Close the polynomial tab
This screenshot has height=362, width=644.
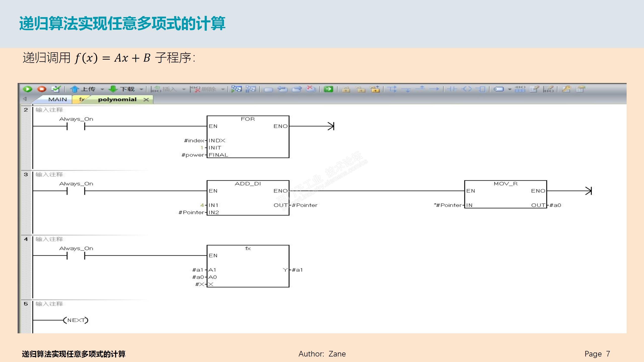[x=146, y=100]
